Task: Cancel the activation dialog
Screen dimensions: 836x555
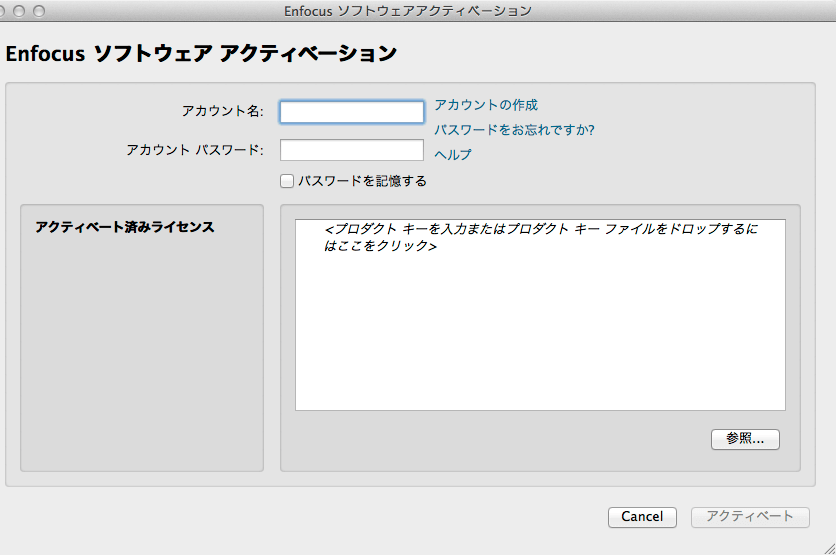Action: tap(642, 517)
